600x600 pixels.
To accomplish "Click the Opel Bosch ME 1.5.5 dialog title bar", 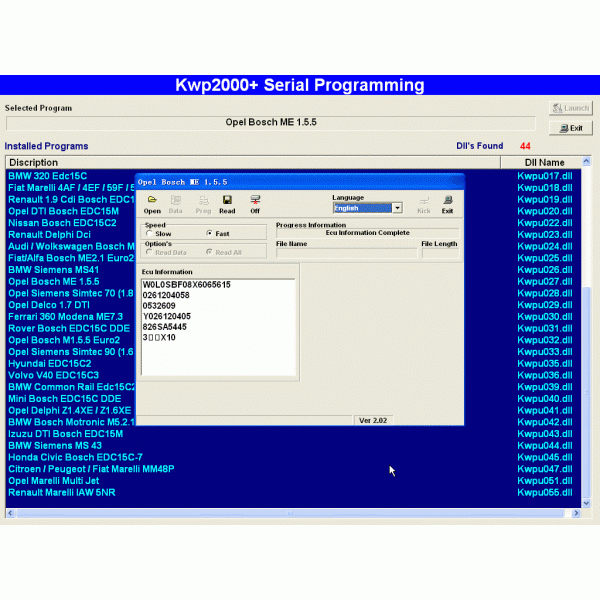I will coord(300,182).
